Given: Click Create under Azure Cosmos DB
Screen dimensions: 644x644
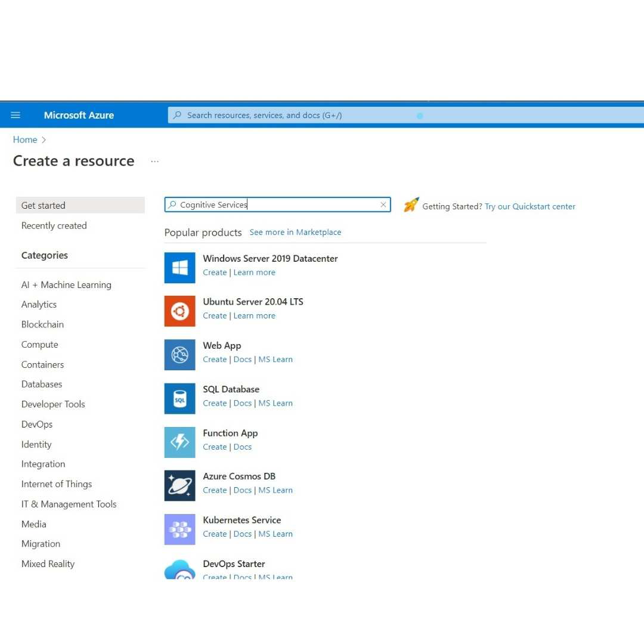Looking at the screenshot, I should click(215, 490).
